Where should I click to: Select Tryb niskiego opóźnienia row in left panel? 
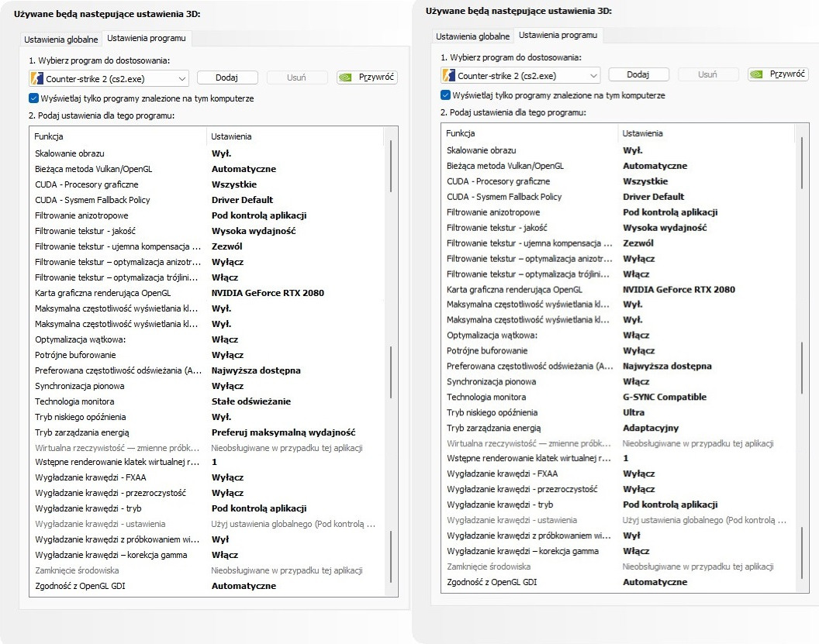tap(207, 417)
